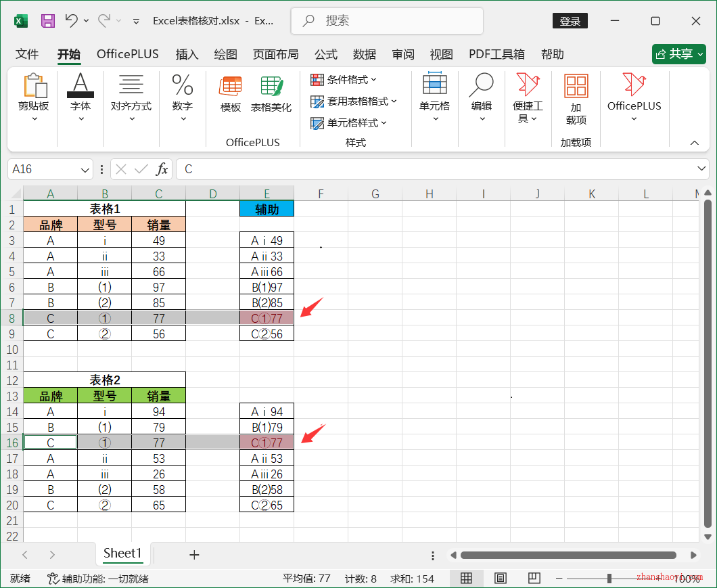Select the helper cell 'A iii 26'

coord(267,474)
